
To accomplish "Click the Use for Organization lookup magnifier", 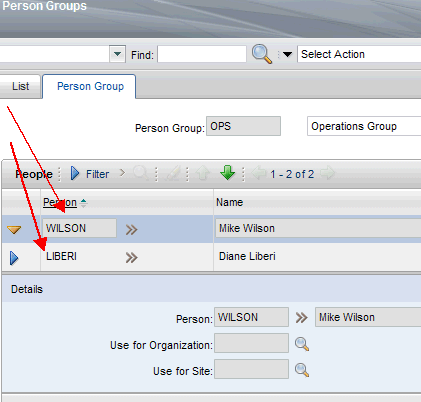I will [x=302, y=344].
